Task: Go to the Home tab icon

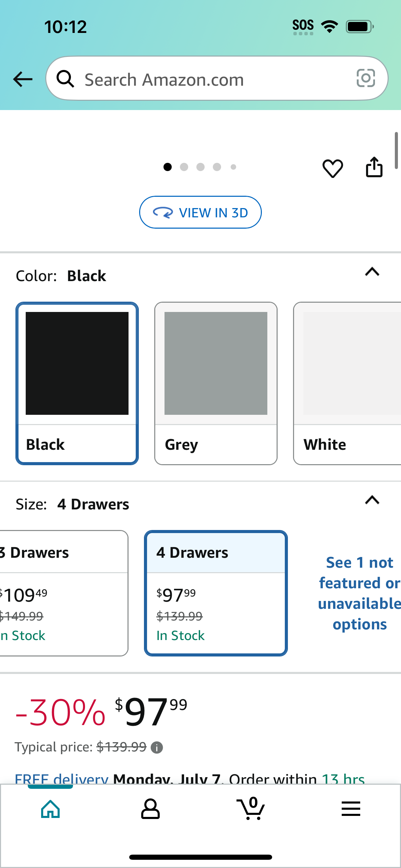Action: tap(50, 809)
